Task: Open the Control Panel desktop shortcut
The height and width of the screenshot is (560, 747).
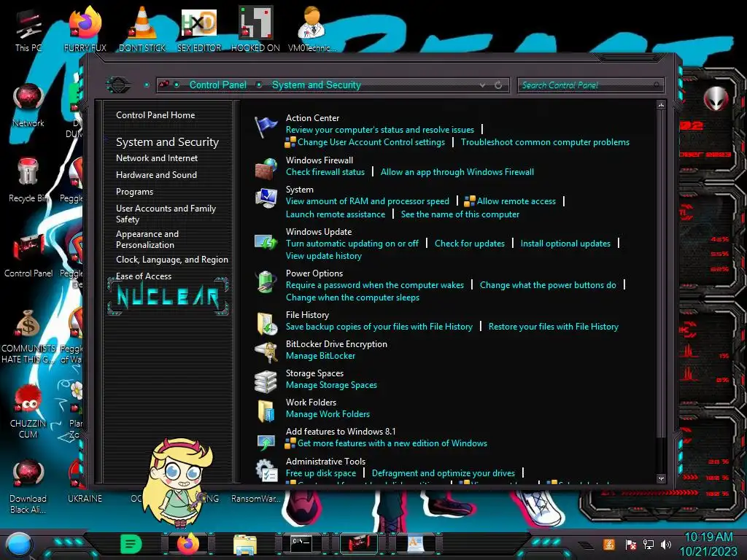Action: (28, 248)
